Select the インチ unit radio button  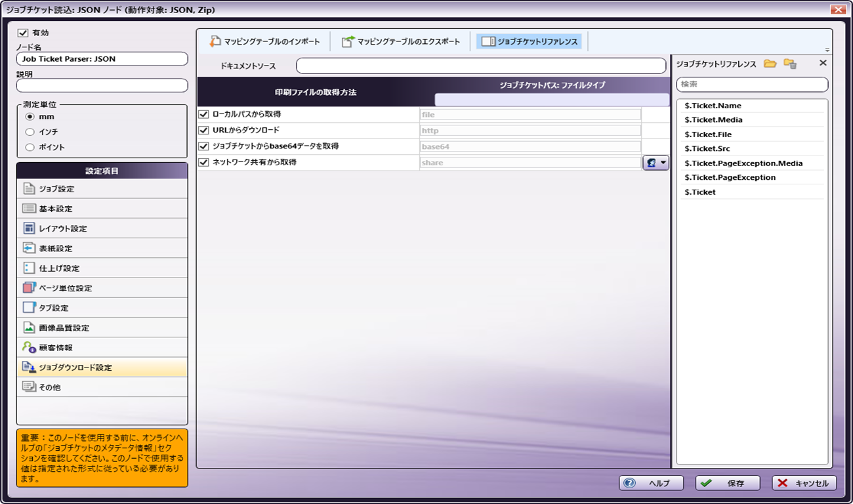pyautogui.click(x=30, y=132)
